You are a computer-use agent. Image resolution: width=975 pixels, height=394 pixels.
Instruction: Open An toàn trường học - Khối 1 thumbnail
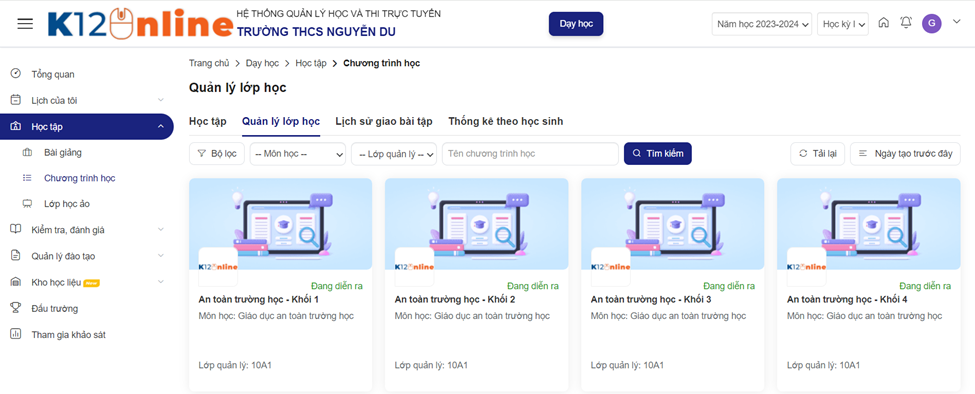click(280, 224)
